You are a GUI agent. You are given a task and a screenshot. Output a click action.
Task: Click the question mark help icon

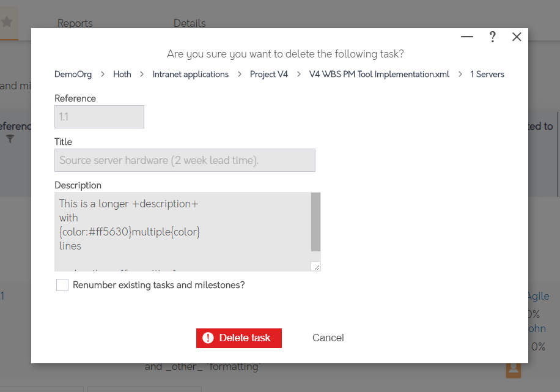(492, 37)
